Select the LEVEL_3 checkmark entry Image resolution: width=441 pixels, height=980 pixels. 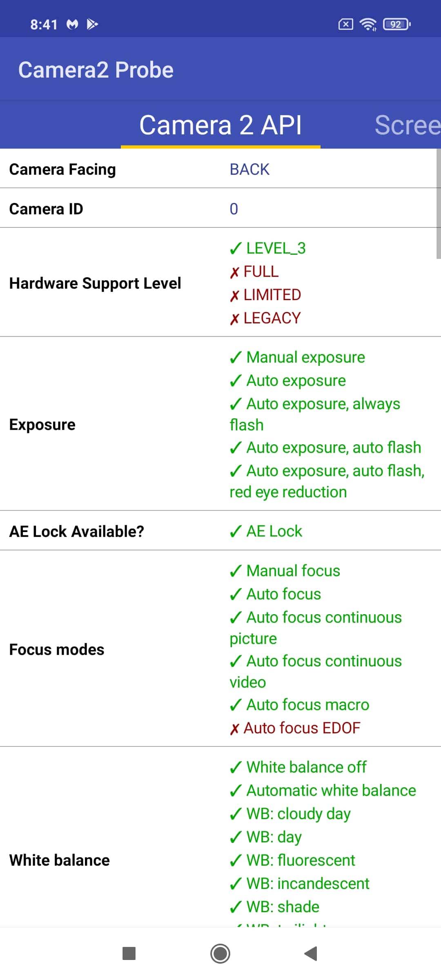267,248
